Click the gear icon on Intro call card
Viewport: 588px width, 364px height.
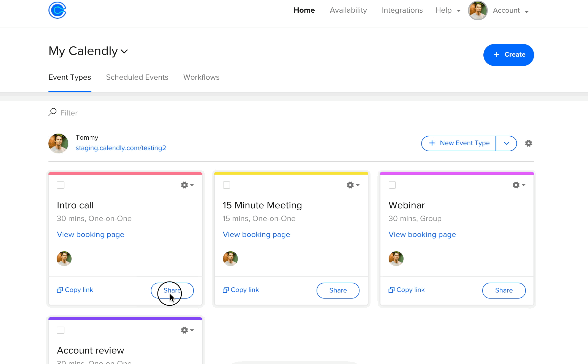pos(184,185)
